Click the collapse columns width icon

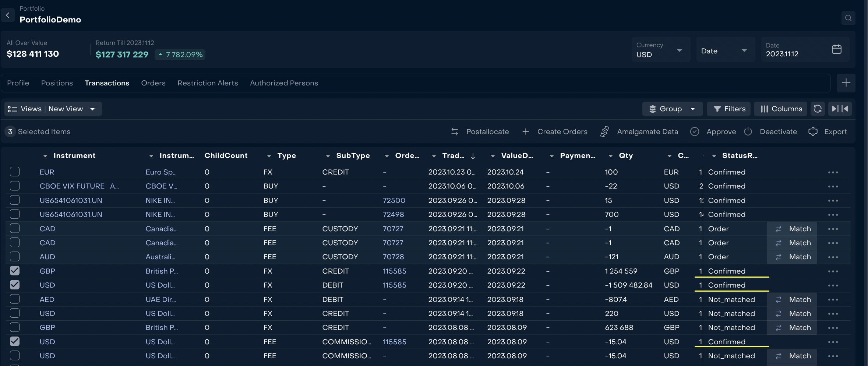pos(840,109)
